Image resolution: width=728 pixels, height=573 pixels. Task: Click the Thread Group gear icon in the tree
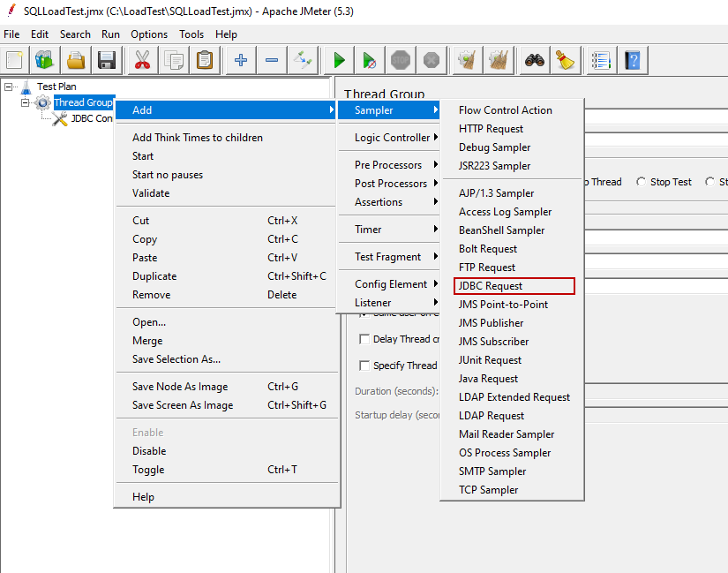(x=42, y=102)
